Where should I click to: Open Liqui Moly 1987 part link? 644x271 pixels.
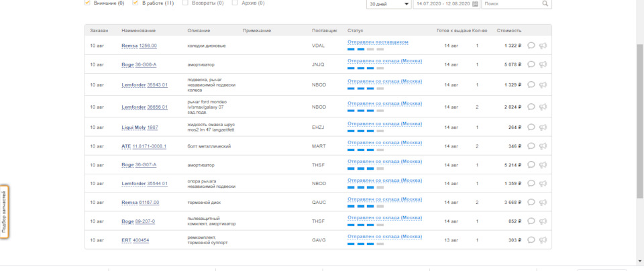[140, 127]
